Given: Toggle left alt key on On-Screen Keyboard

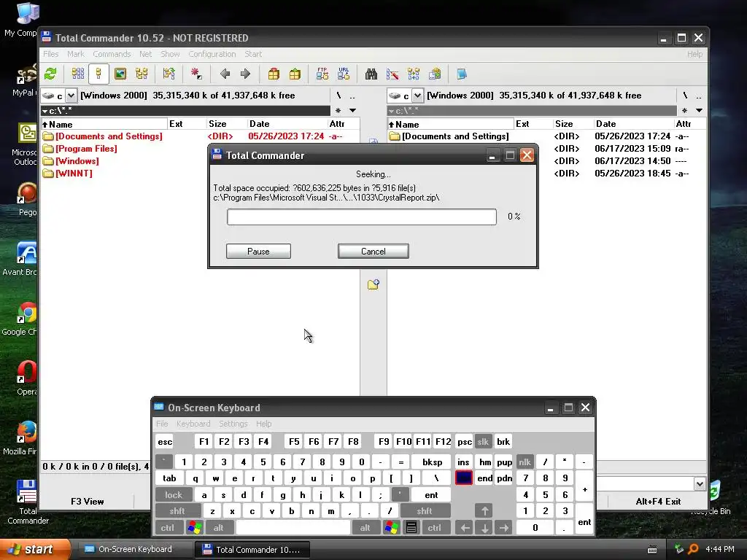Looking at the screenshot, I should click(218, 528).
